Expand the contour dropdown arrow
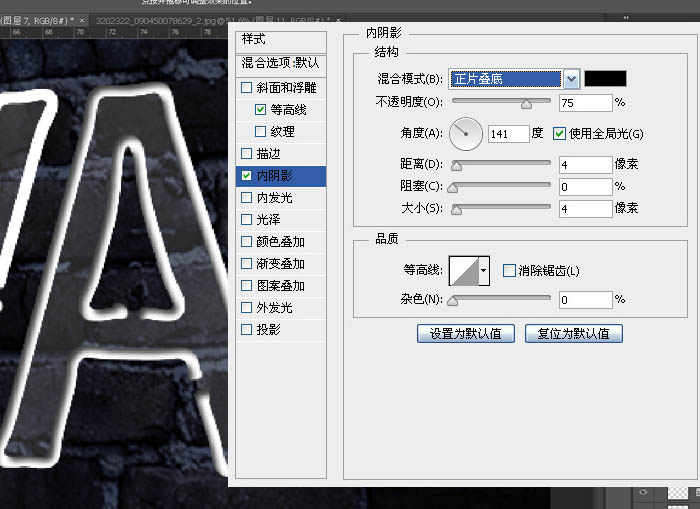 click(x=485, y=270)
